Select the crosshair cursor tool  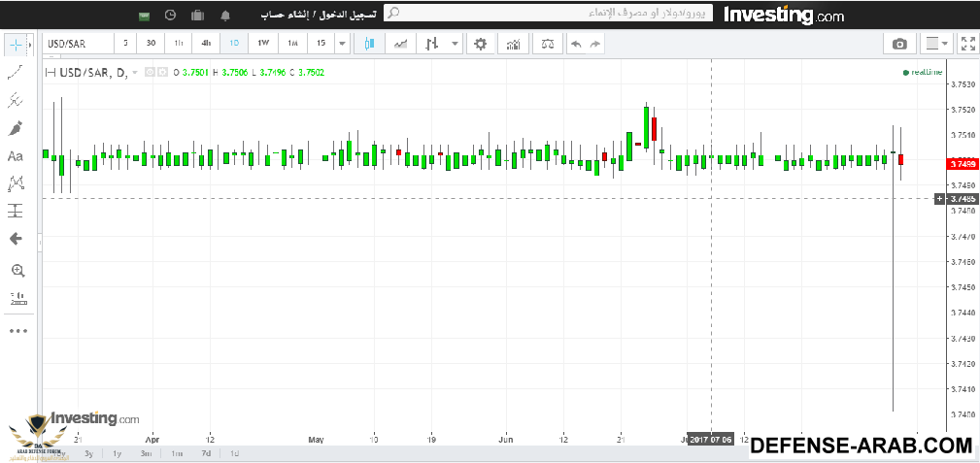click(x=16, y=45)
